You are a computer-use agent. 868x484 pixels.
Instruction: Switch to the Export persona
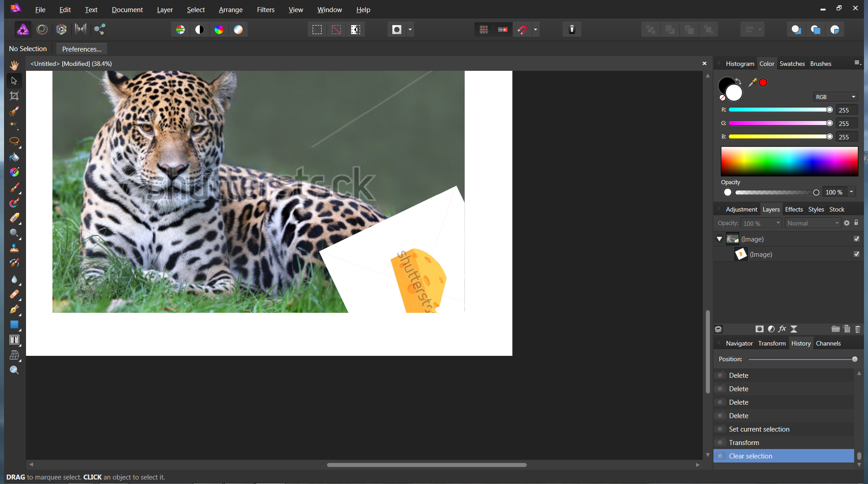coord(100,30)
